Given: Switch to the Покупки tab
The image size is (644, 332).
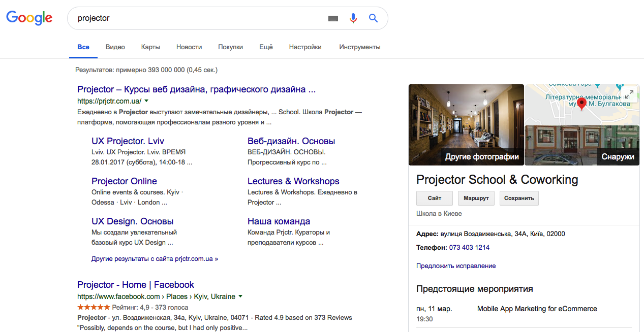Looking at the screenshot, I should coord(230,47).
